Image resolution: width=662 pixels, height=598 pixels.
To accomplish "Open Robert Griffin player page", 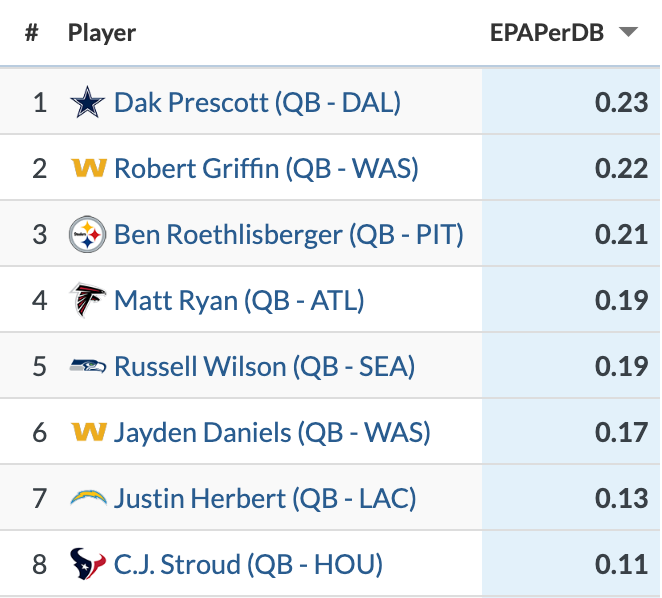I will 266,168.
